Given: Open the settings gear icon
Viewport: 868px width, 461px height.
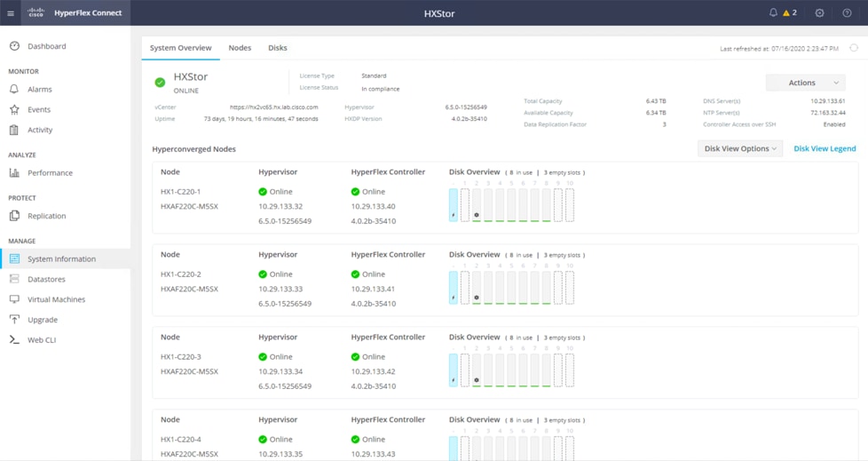Looking at the screenshot, I should [820, 12].
